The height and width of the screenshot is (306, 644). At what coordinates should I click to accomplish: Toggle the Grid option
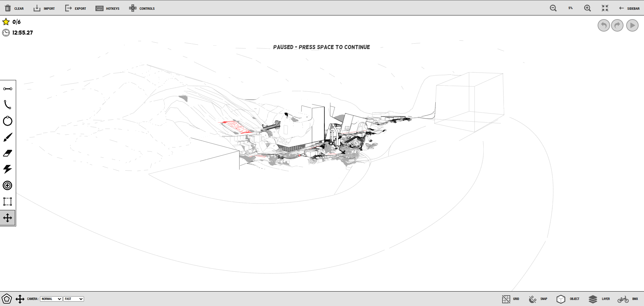coord(511,299)
